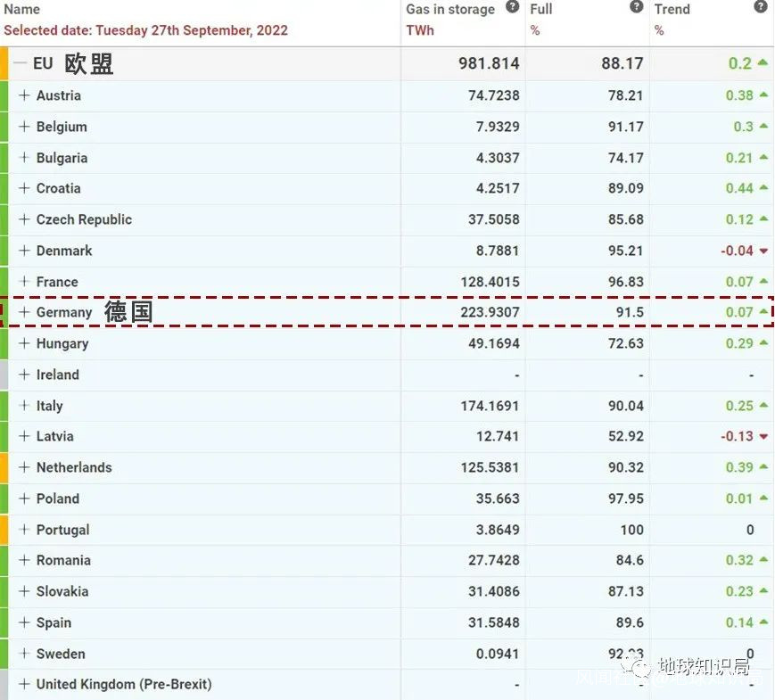Click the green trend arrow for Netherlands

pyautogui.click(x=763, y=467)
